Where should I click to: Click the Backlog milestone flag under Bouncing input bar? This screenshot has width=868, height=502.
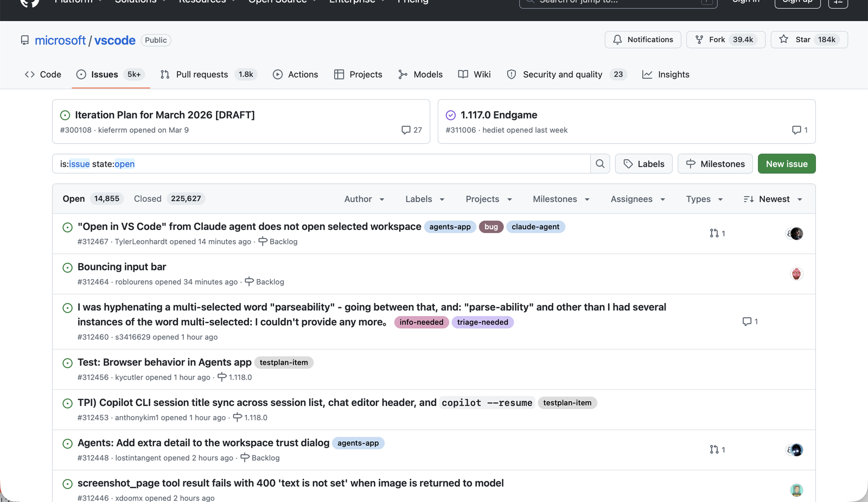(x=248, y=281)
